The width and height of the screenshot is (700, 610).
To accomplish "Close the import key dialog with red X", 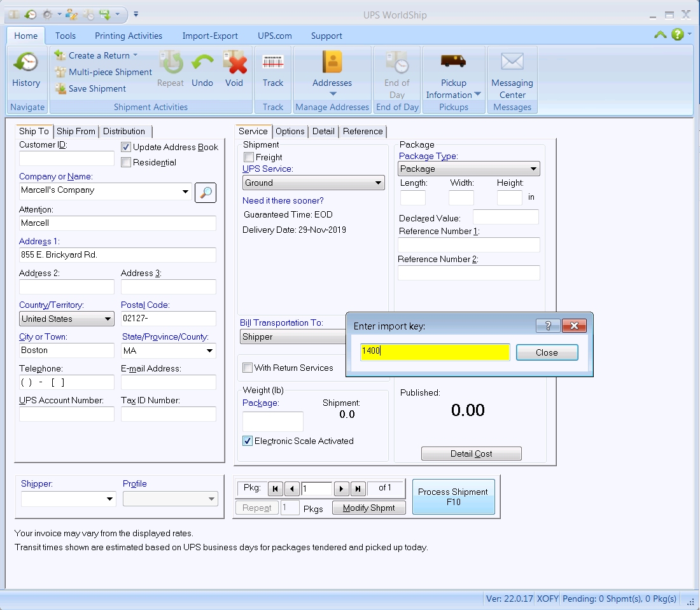I will [574, 326].
